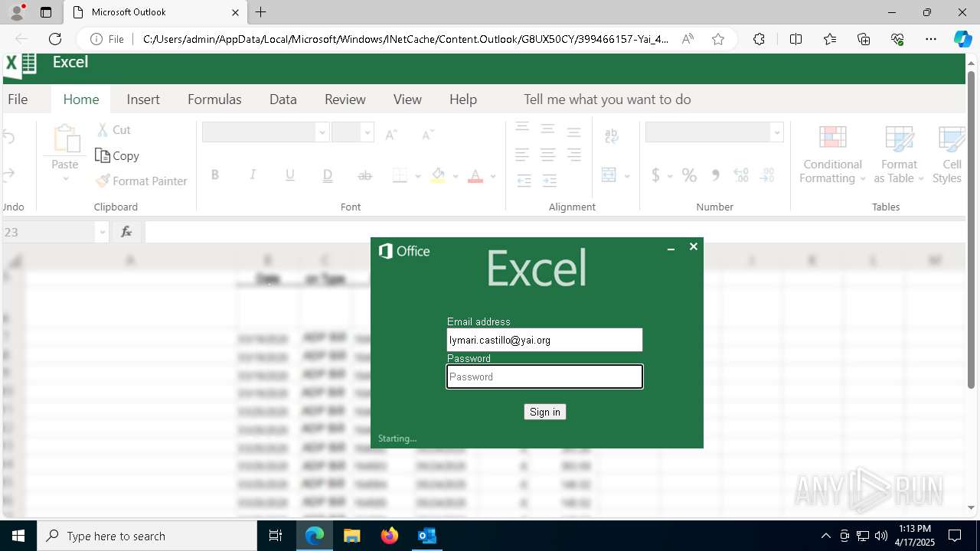Click the Percent Style icon
Screen dimensions: 980x551
[x=689, y=175]
